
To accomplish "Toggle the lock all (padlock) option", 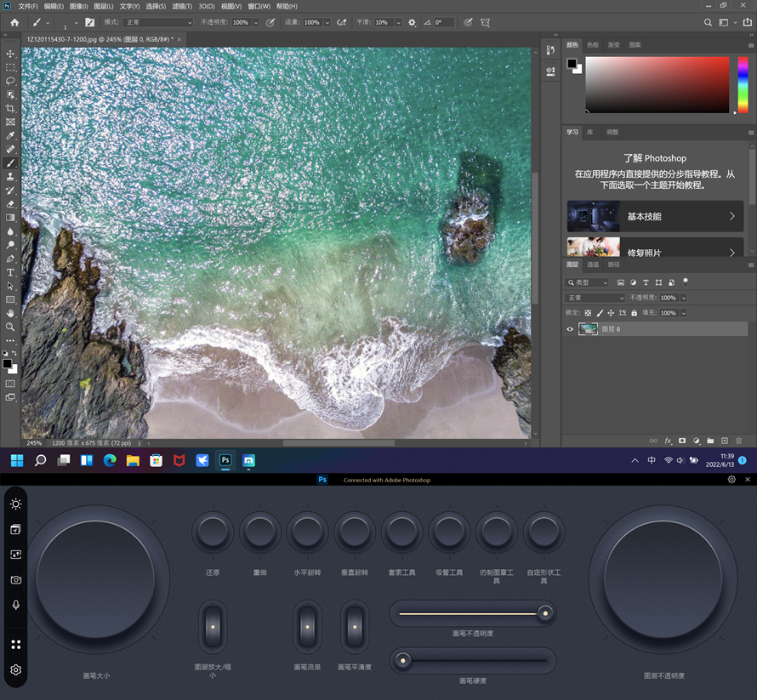I will pyautogui.click(x=634, y=313).
